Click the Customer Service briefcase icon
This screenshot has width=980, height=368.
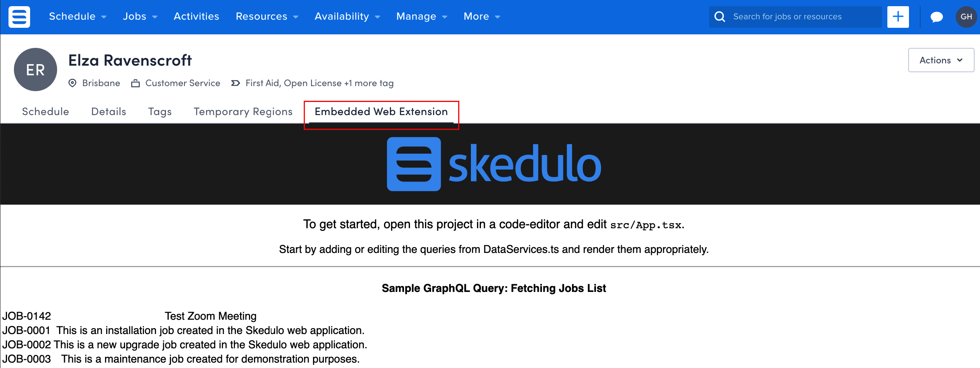[x=135, y=83]
